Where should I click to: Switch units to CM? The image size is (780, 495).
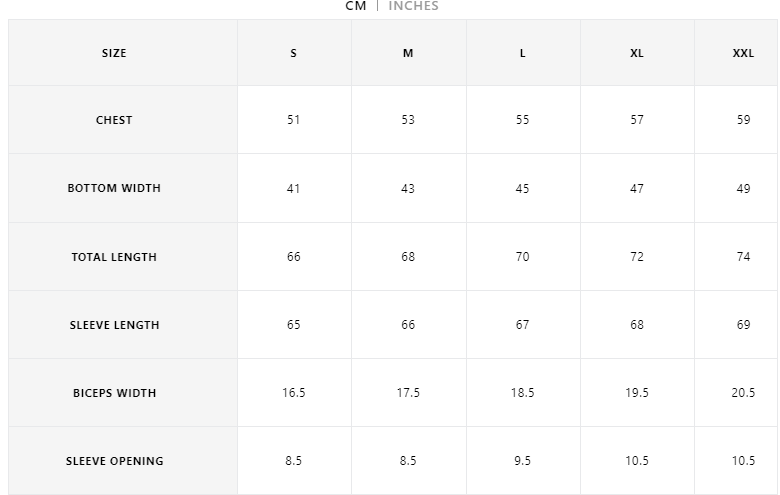pos(356,6)
